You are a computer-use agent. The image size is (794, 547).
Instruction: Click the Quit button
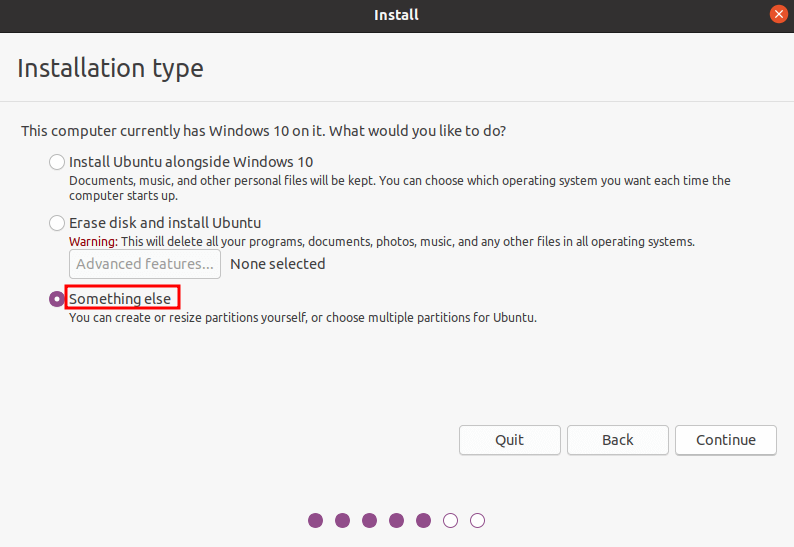pyautogui.click(x=509, y=440)
